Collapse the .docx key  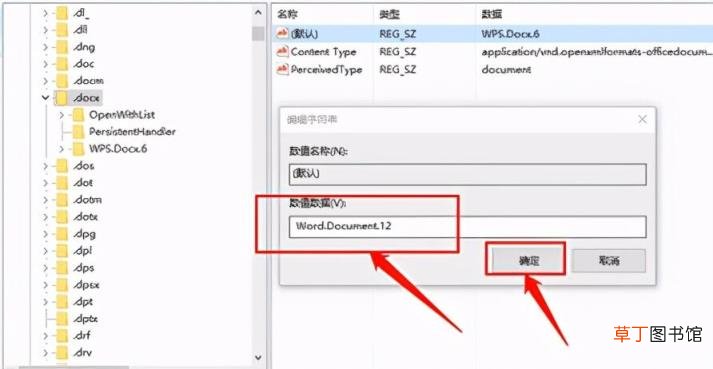pos(45,98)
